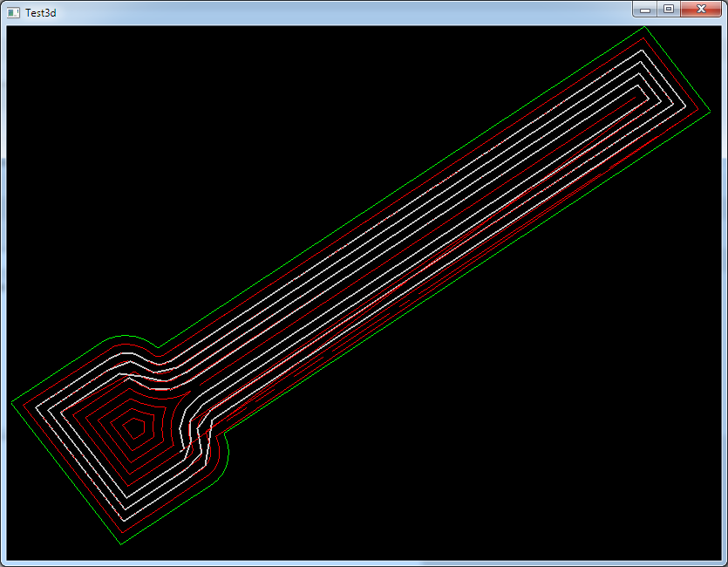Maximize the Test3d window
Image resolution: width=728 pixels, height=567 pixels.
669,10
